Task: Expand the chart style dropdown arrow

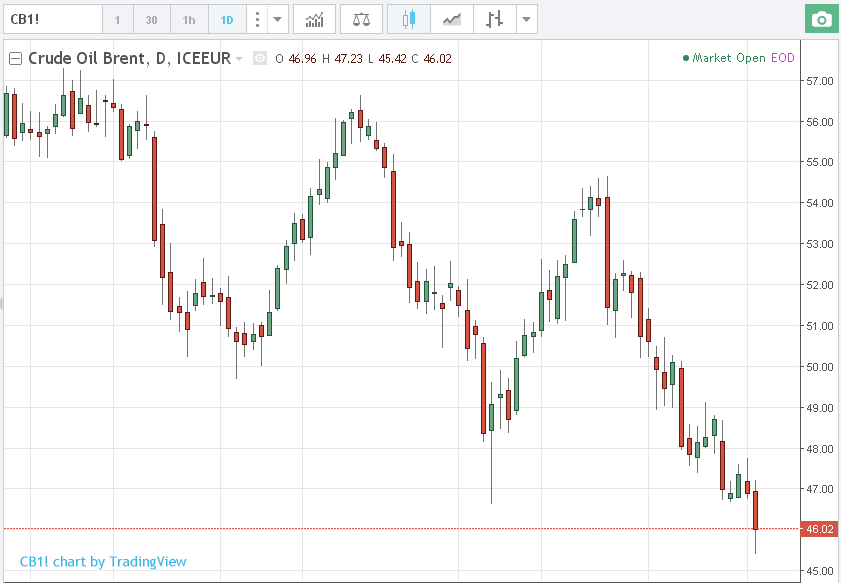Action: 526,19
